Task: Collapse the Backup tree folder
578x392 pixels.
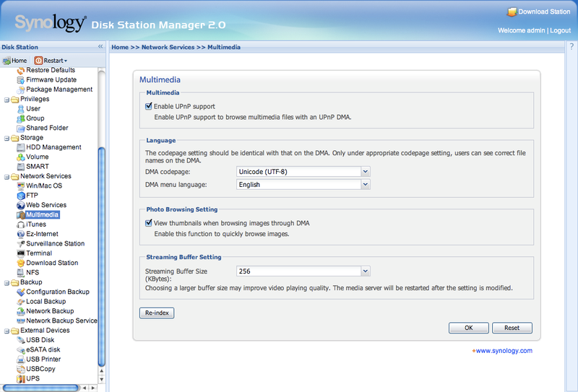Action: (7, 283)
